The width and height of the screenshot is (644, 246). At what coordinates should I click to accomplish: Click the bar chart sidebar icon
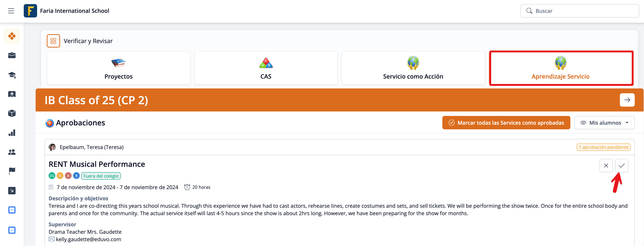[x=12, y=133]
